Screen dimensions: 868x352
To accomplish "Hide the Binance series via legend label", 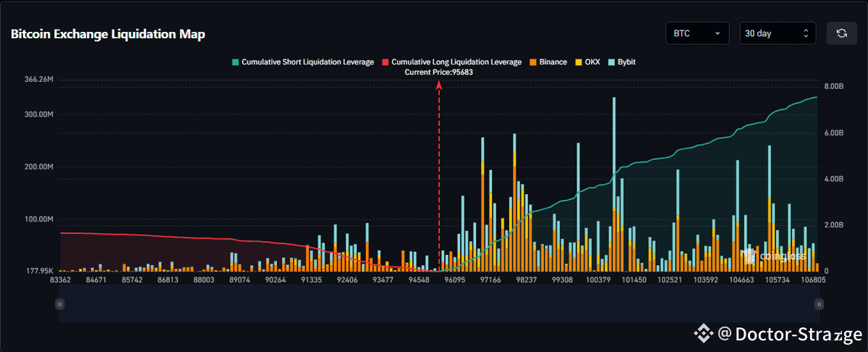I will 553,62.
